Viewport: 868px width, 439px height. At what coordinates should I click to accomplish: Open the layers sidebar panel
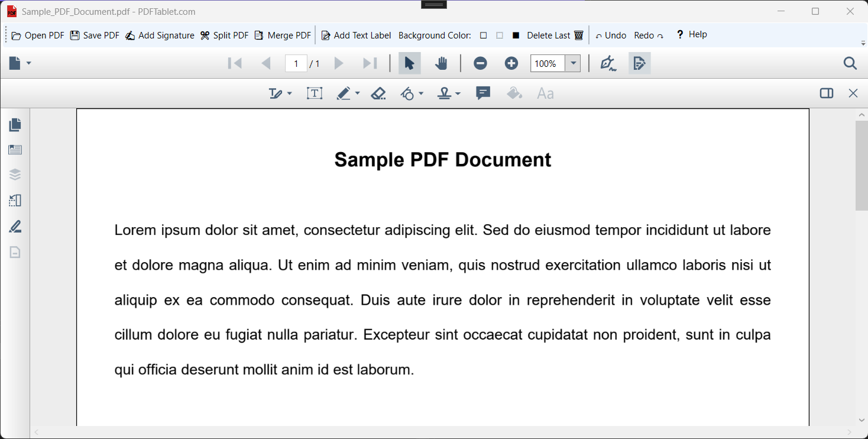pyautogui.click(x=15, y=175)
